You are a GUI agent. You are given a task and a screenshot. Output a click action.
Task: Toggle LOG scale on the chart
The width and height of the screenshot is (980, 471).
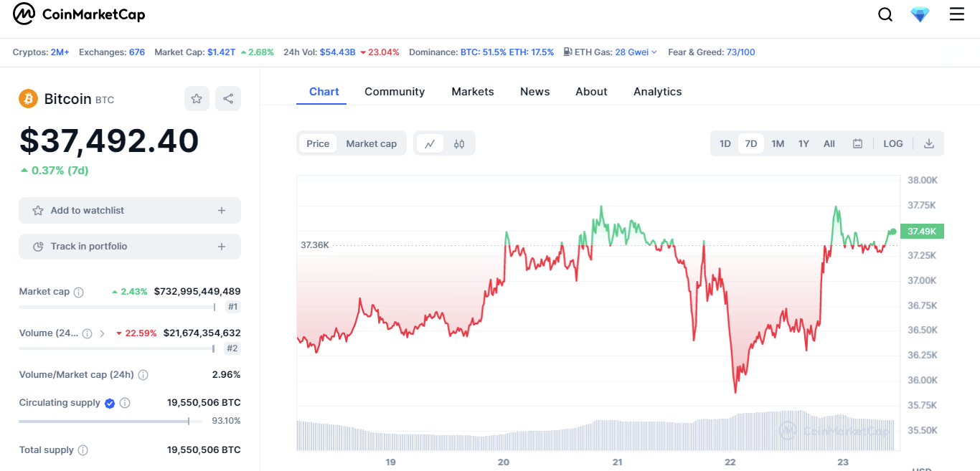pos(893,143)
